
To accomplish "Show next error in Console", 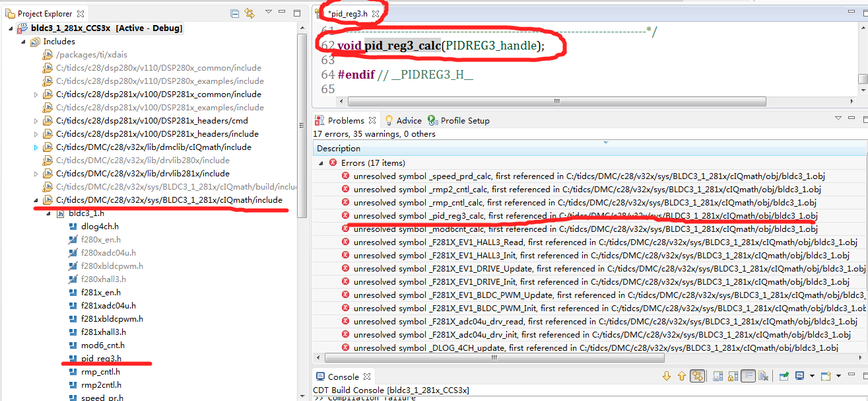I will 667,376.
